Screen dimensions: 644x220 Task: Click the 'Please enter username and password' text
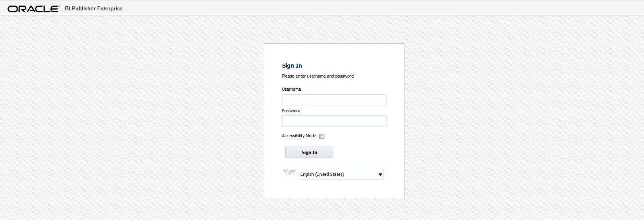pyautogui.click(x=318, y=76)
